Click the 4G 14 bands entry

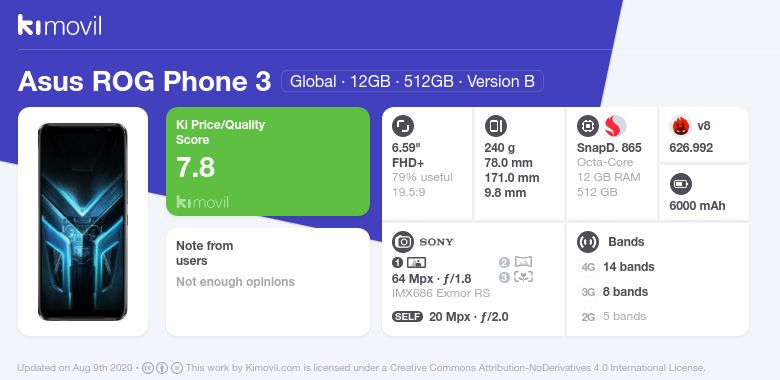[x=617, y=267]
